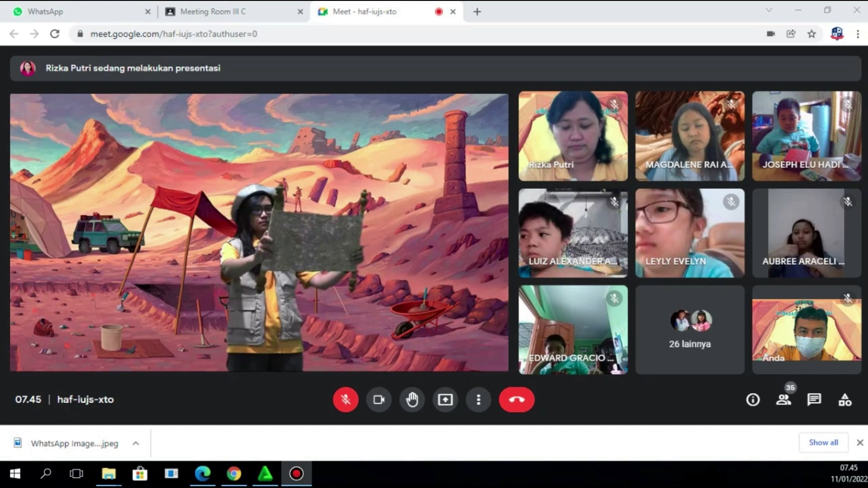The height and width of the screenshot is (488, 868).
Task: Show the participants people panel
Action: tap(783, 399)
